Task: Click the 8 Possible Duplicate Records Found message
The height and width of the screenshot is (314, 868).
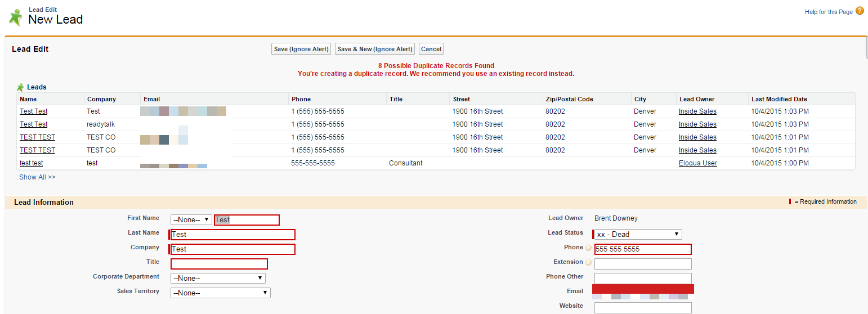Action: [436, 66]
